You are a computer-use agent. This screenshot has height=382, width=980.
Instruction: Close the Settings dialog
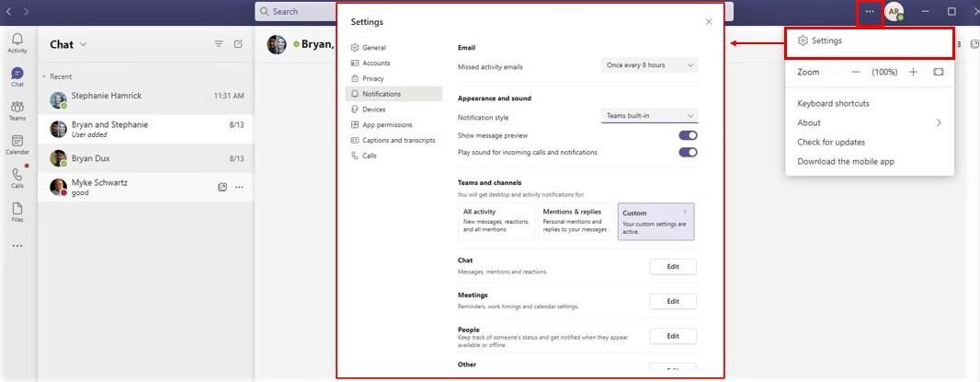pos(709,21)
